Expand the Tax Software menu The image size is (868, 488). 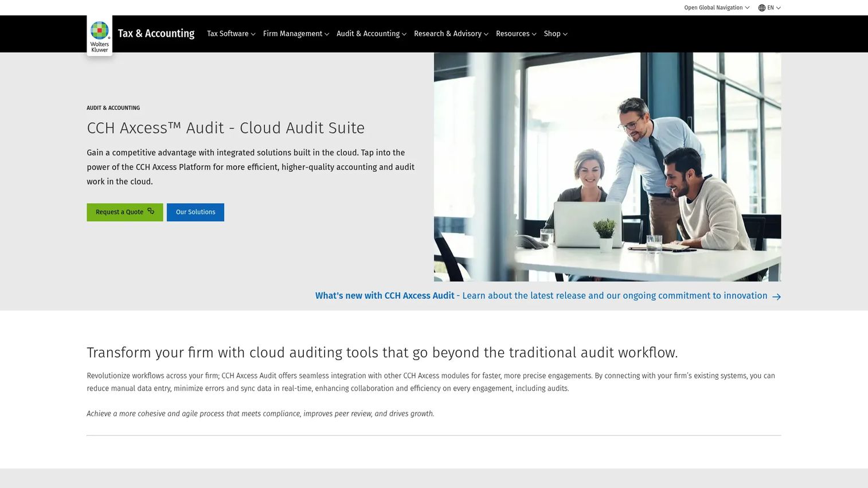[x=231, y=34]
